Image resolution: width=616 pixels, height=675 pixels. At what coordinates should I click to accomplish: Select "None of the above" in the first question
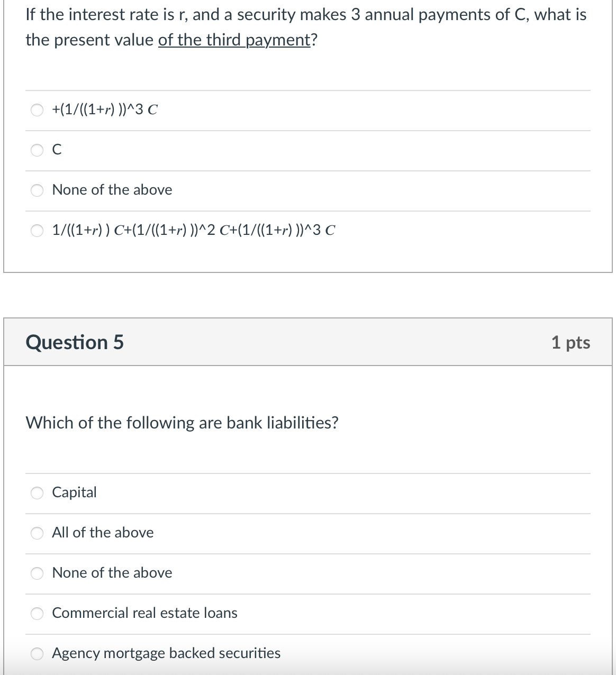(x=37, y=190)
